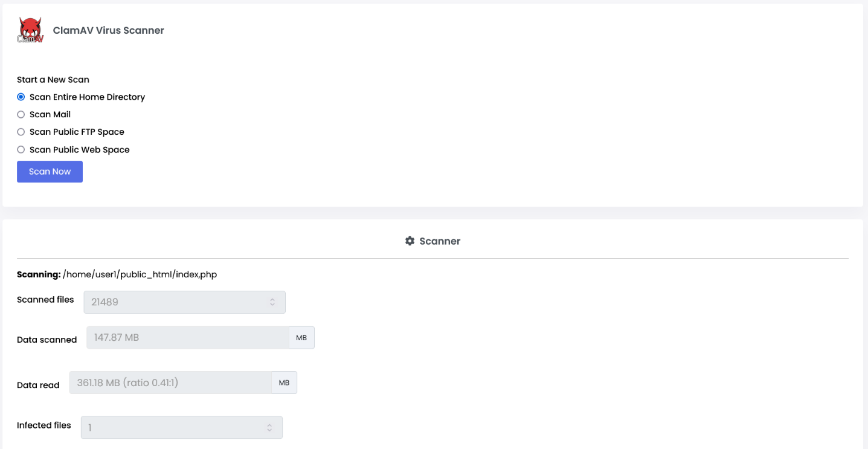
Task: Click the Start a New Scan label
Action: (x=53, y=79)
